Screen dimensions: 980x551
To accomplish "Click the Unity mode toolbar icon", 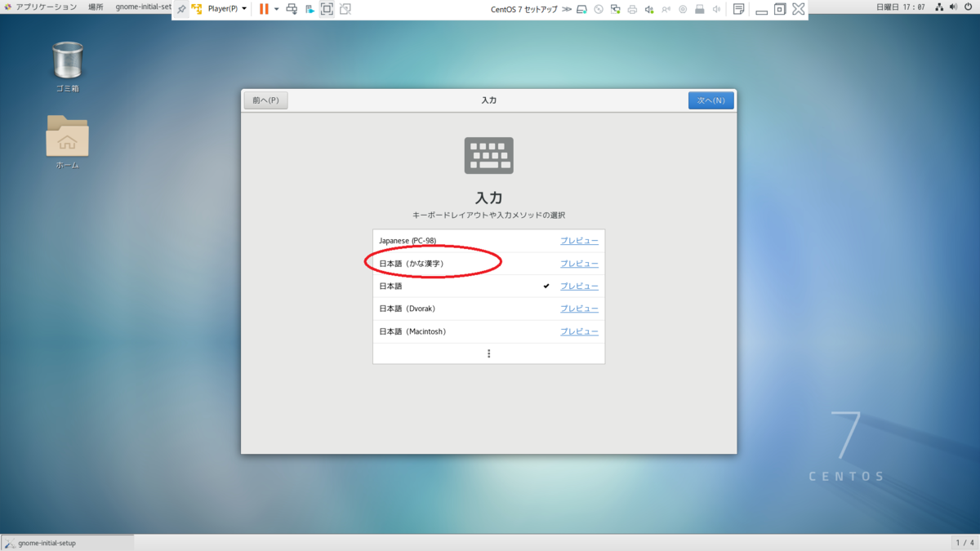I will click(x=345, y=9).
